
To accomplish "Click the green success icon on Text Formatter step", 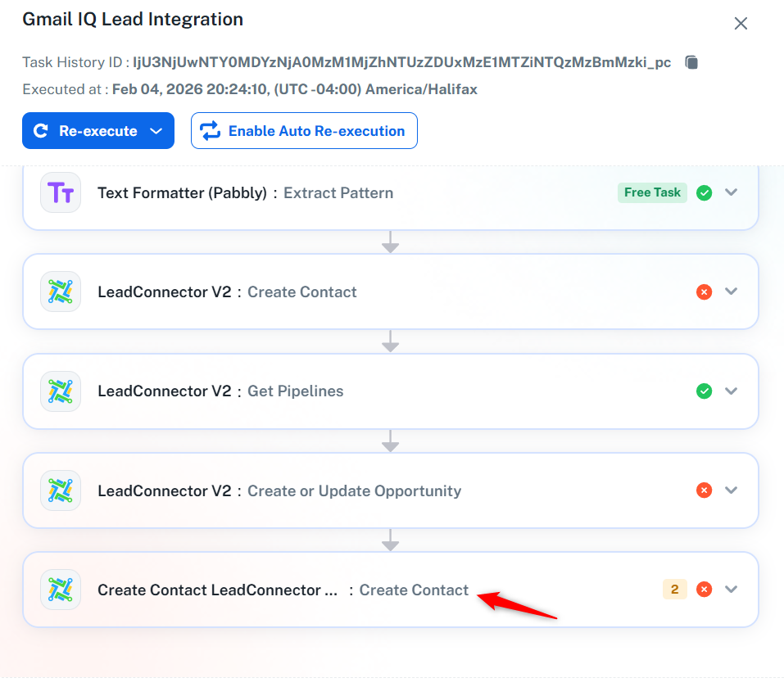I will [x=704, y=193].
